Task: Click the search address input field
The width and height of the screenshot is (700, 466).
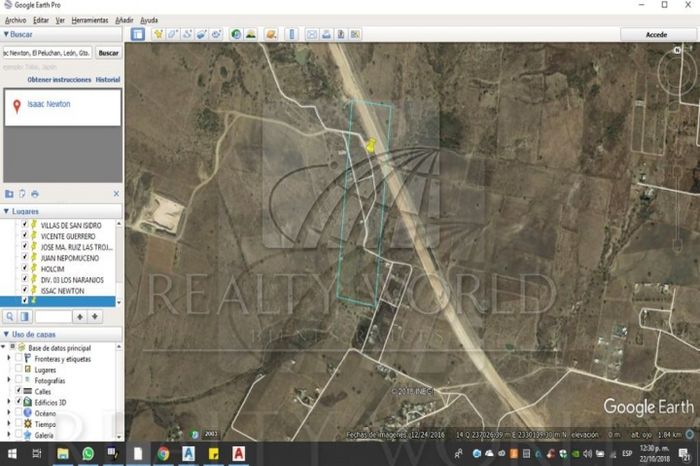Action: 47,53
